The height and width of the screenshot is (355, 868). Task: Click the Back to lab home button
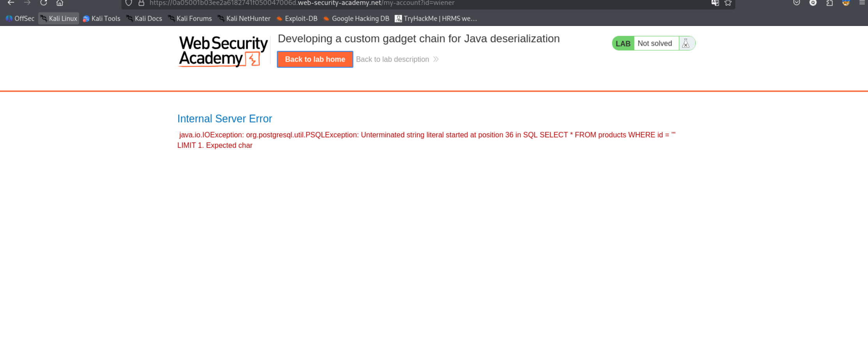[315, 59]
